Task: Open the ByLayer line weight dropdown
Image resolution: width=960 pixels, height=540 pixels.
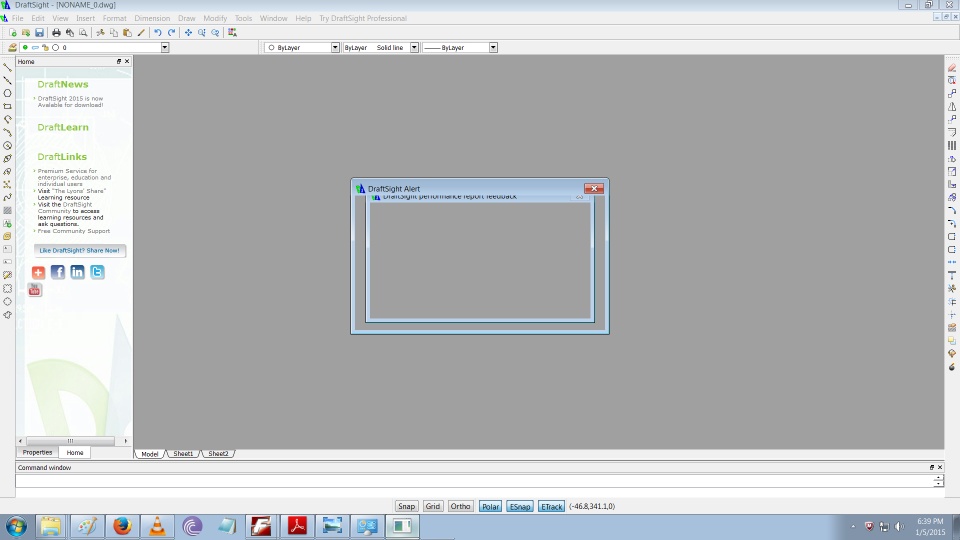Action: [493, 47]
